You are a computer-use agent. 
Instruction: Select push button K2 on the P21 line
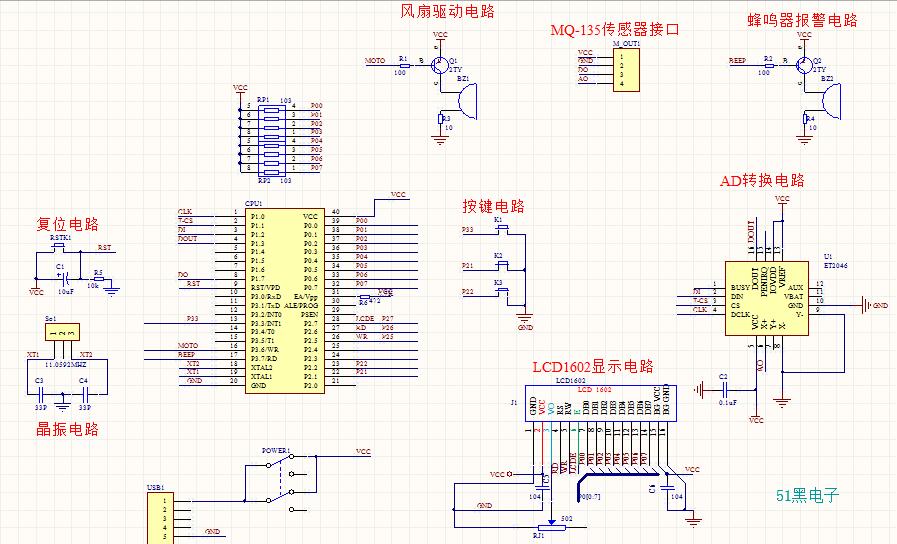pos(502,264)
